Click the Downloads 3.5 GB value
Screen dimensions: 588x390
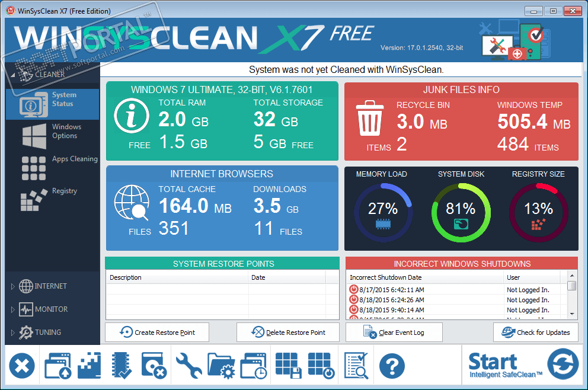[276, 206]
